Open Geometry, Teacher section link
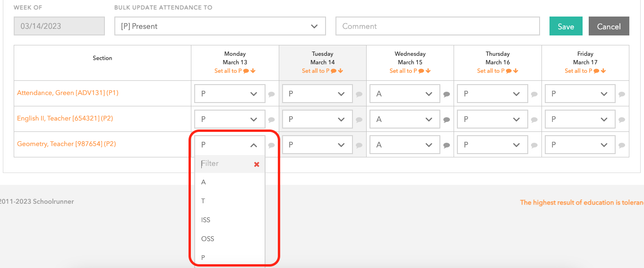 tap(66, 144)
